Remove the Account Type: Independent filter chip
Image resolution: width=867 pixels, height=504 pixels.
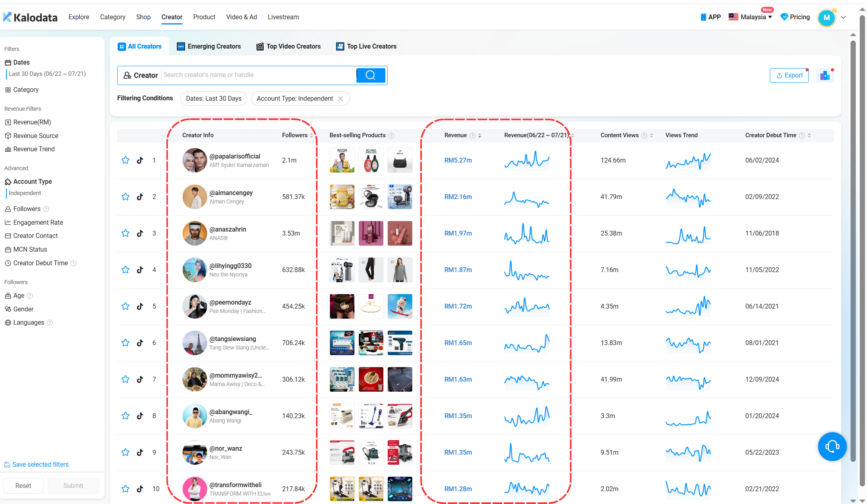point(340,99)
